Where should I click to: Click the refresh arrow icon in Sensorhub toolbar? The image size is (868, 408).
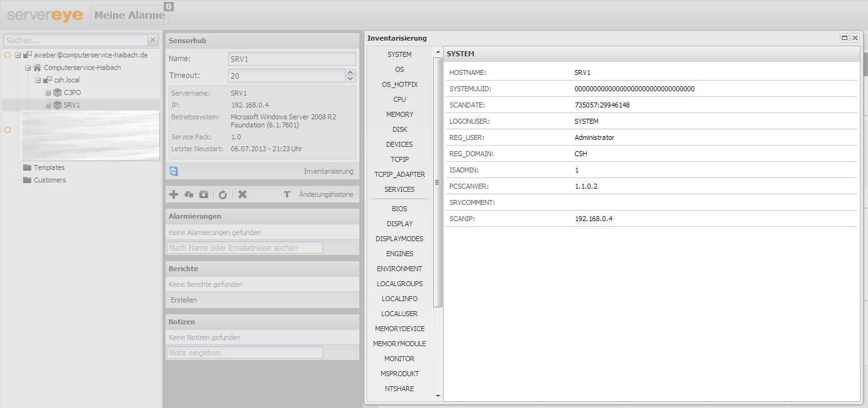[222, 195]
